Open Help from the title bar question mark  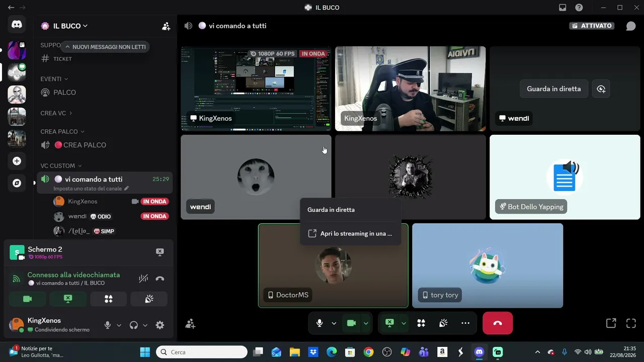(x=579, y=8)
